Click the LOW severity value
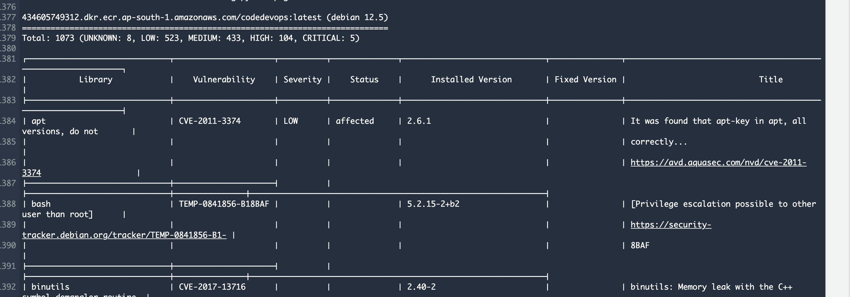Screen dimensions: 868x297 coord(290,121)
